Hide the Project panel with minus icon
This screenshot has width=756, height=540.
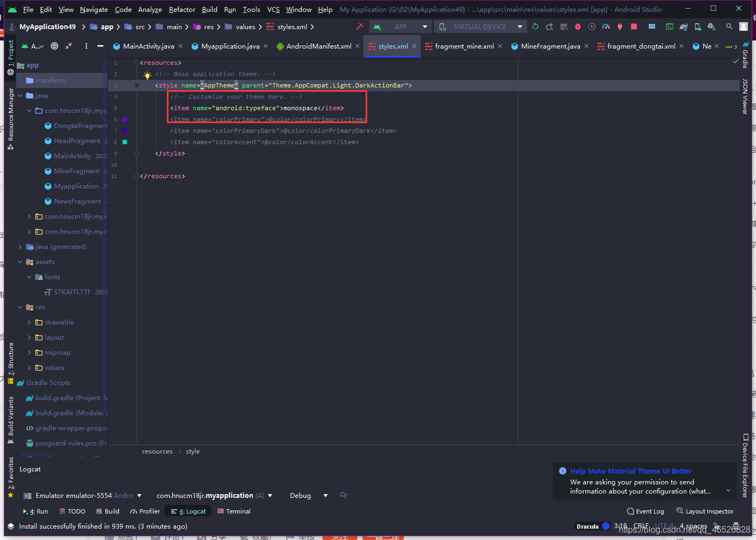100,46
